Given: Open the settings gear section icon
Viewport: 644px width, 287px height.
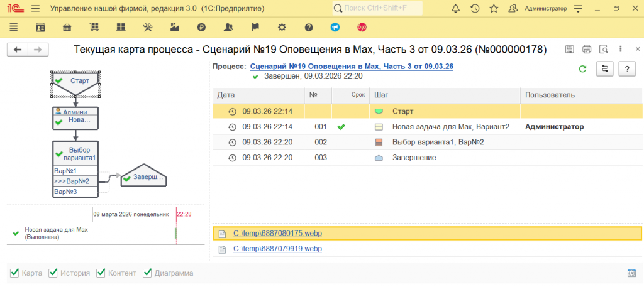Looking at the screenshot, I should pos(282,28).
